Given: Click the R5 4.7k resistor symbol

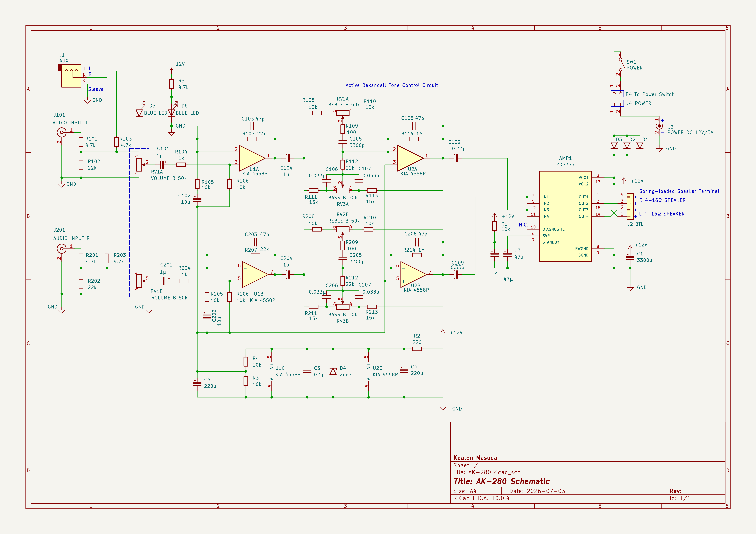Looking at the screenshot, I should pos(172,84).
